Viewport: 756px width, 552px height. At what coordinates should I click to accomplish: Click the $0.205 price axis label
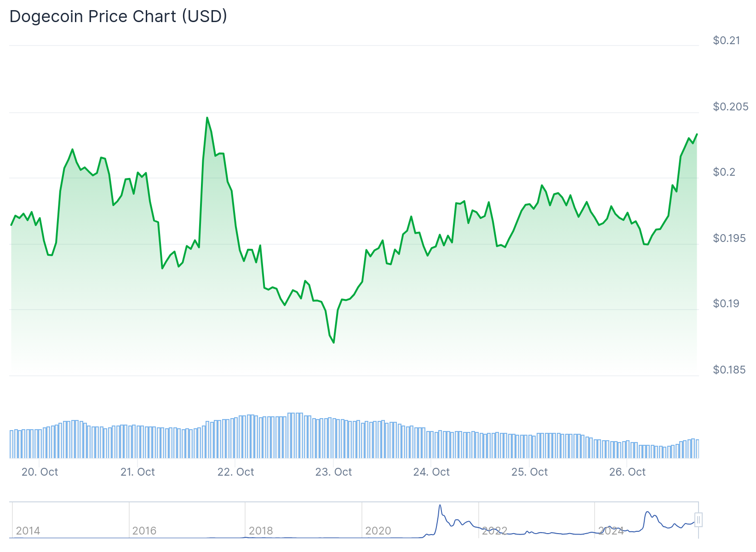coord(731,107)
